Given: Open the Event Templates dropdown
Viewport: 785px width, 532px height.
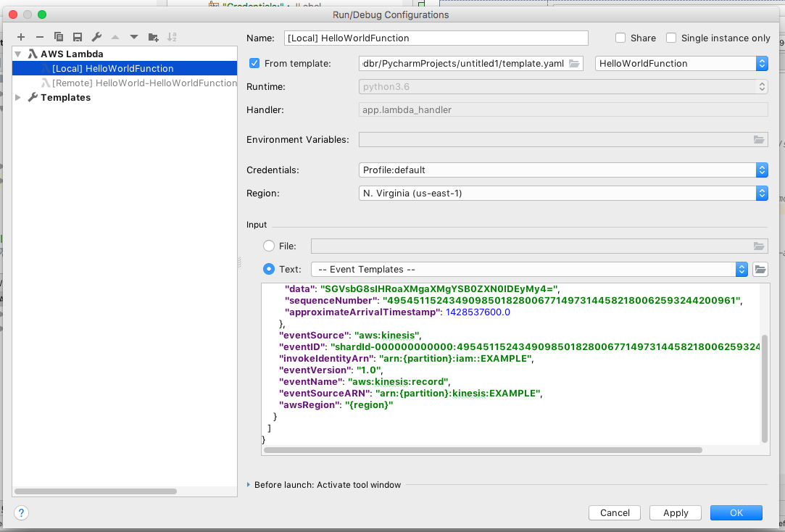Looking at the screenshot, I should [x=529, y=269].
